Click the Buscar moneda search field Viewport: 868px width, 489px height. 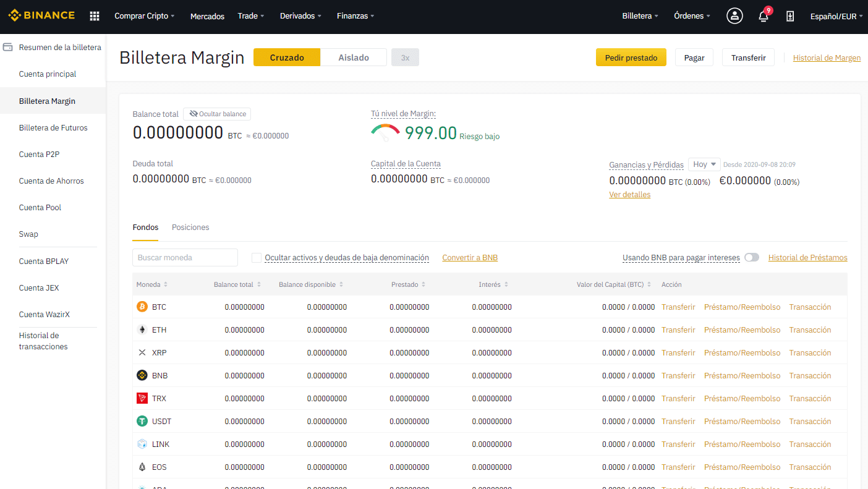[185, 257]
